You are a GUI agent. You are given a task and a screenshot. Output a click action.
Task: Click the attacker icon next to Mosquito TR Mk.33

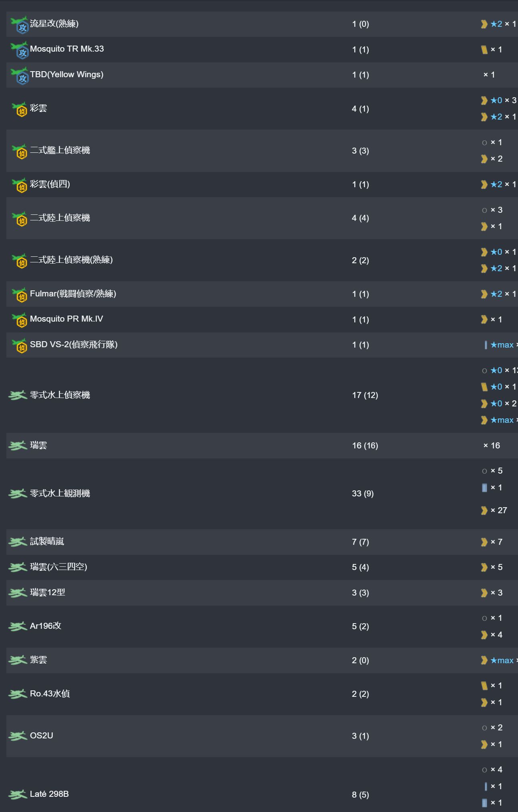pyautogui.click(x=19, y=50)
